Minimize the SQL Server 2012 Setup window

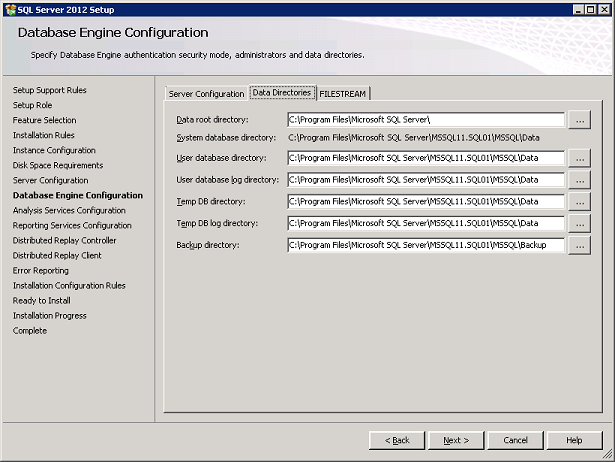point(578,10)
